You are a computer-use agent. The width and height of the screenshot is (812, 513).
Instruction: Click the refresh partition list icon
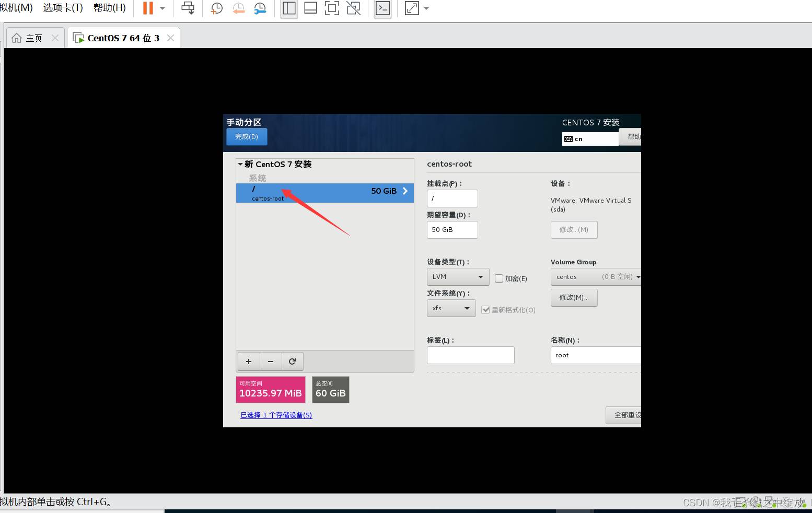pos(293,361)
